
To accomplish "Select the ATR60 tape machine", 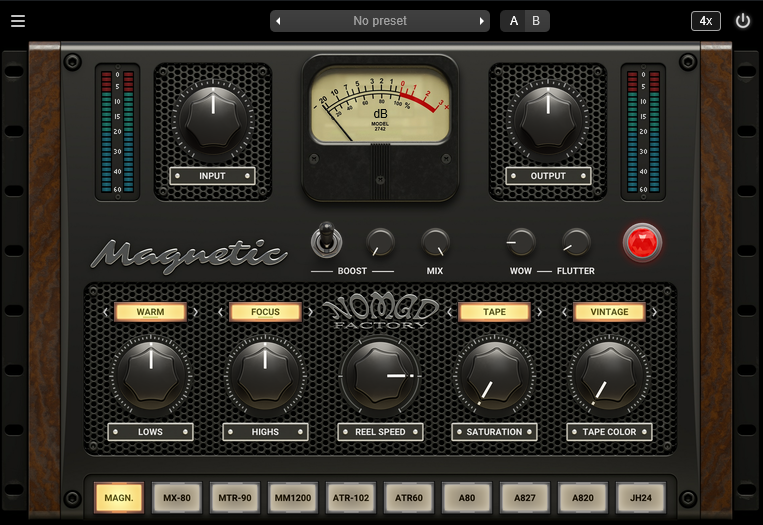I will point(409,498).
